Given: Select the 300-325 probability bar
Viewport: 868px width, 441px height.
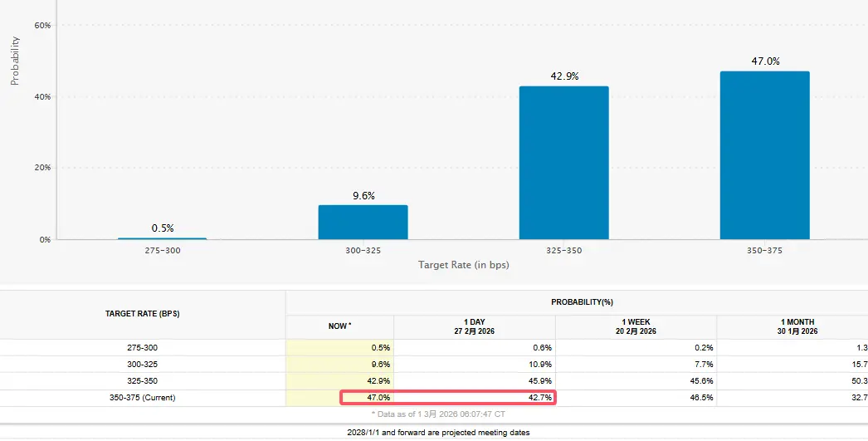Looking at the screenshot, I should coord(363,222).
